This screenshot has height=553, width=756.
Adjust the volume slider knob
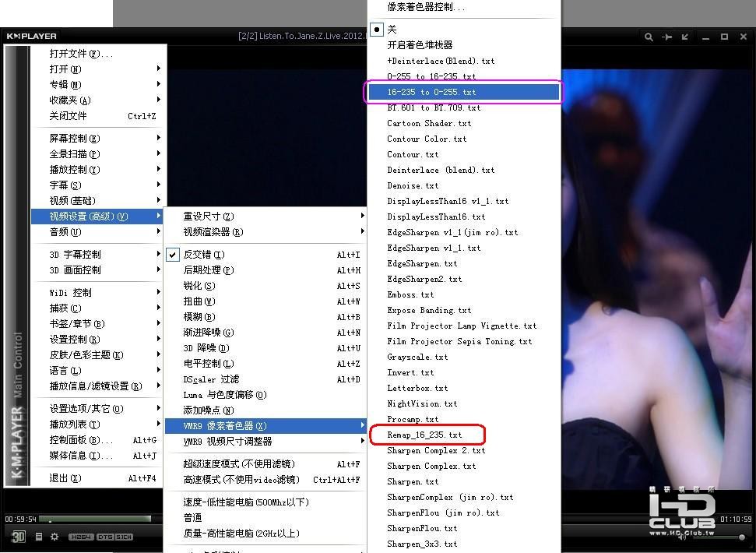tap(741, 537)
